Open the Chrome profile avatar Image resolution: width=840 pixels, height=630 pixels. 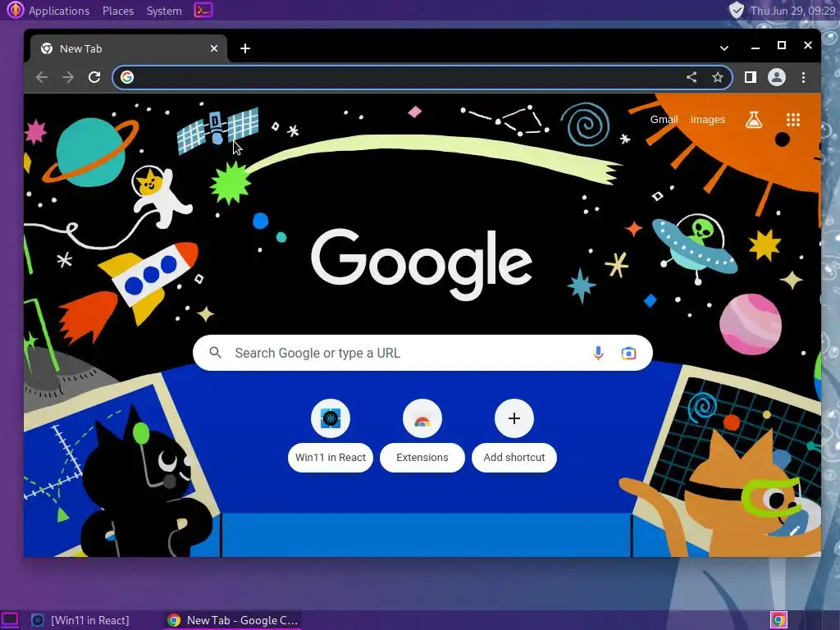coord(777,77)
